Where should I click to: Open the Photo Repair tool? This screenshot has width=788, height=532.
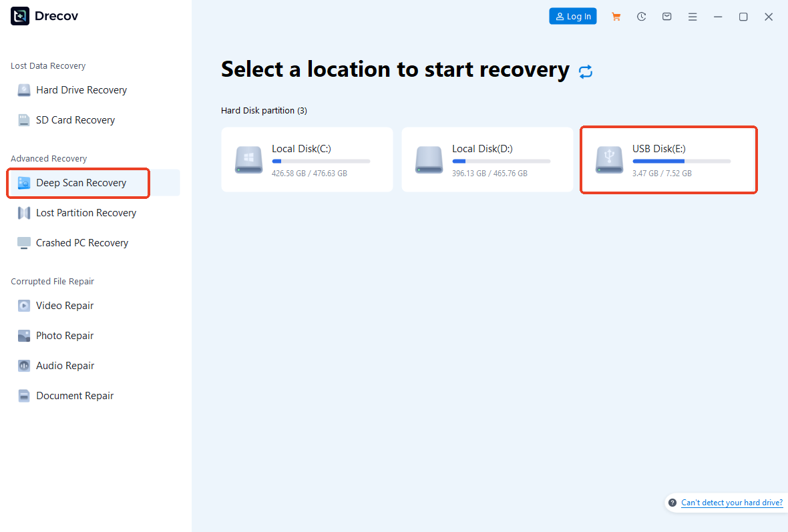click(62, 335)
